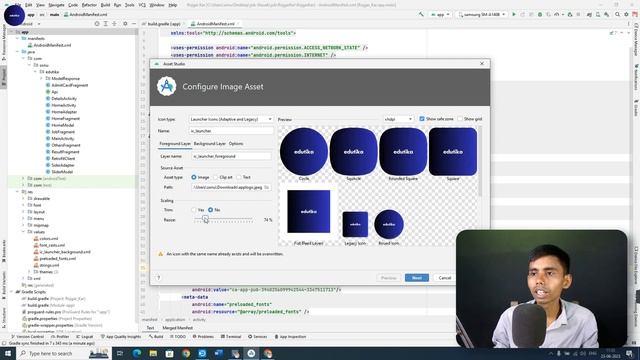Expand the mipmap folder in tree
Viewport: 640px width, 360px height.
point(23,225)
